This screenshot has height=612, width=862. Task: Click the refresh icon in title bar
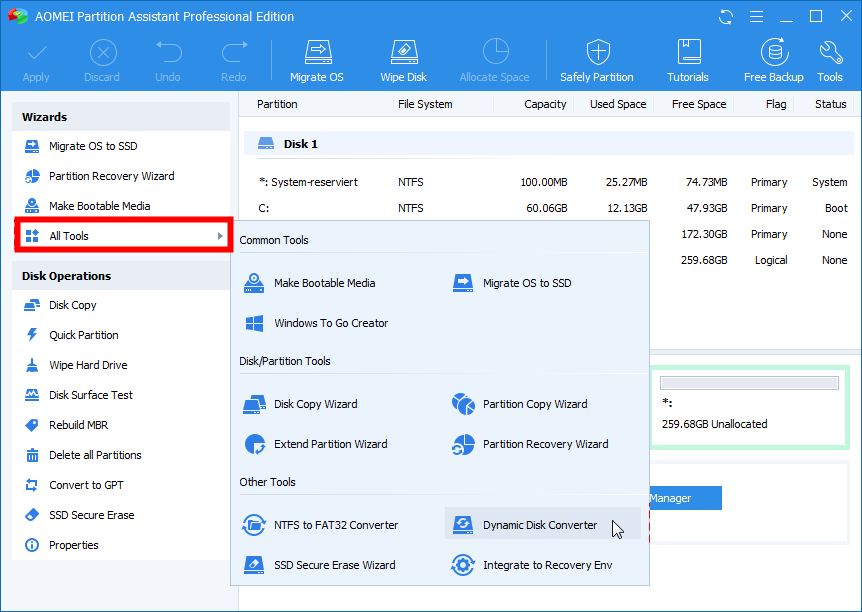coord(726,16)
